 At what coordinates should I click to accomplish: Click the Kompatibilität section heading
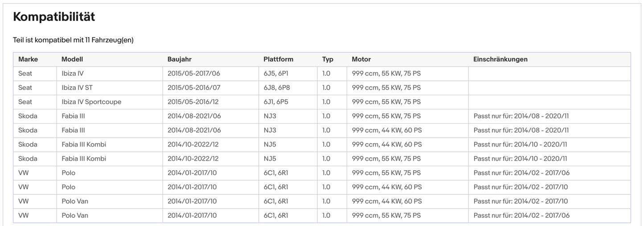[x=54, y=17]
